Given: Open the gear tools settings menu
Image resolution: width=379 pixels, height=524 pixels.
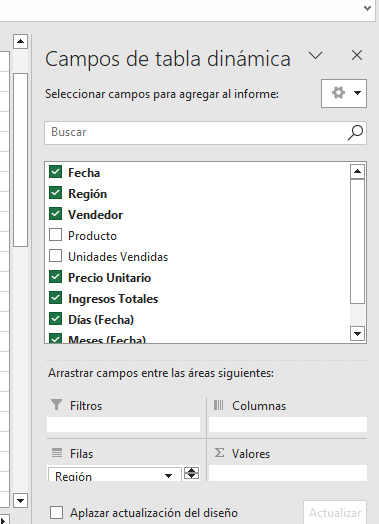Looking at the screenshot, I should [x=344, y=93].
